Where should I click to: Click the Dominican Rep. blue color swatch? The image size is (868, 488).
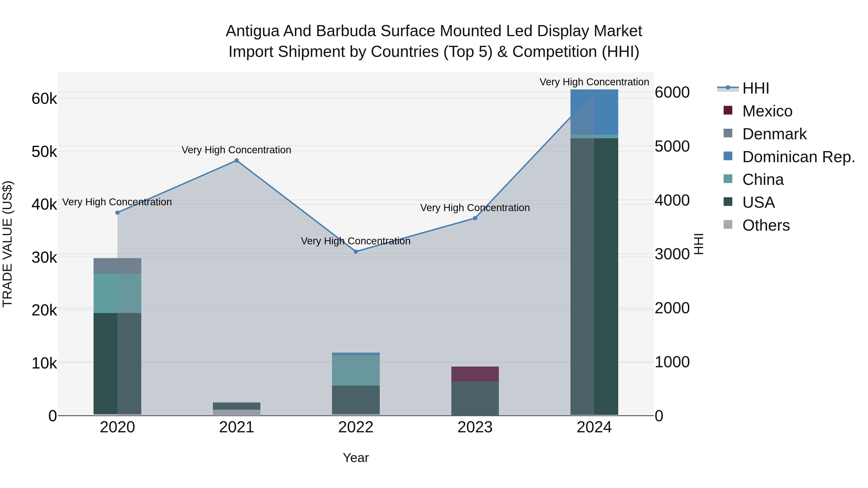[x=728, y=156]
